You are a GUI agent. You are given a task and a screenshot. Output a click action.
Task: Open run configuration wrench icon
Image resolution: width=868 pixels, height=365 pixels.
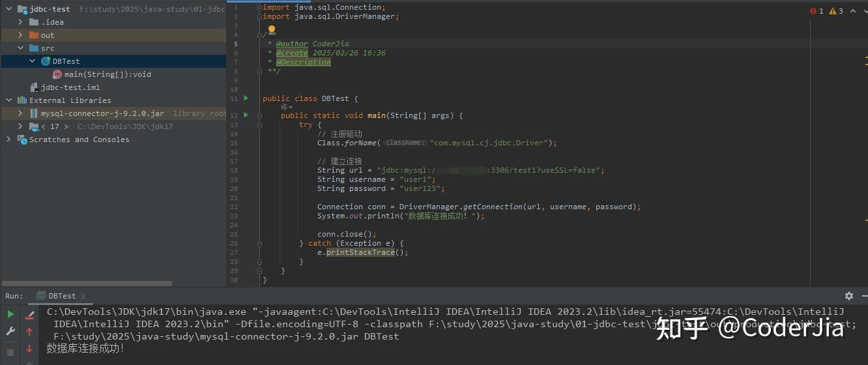[x=10, y=332]
